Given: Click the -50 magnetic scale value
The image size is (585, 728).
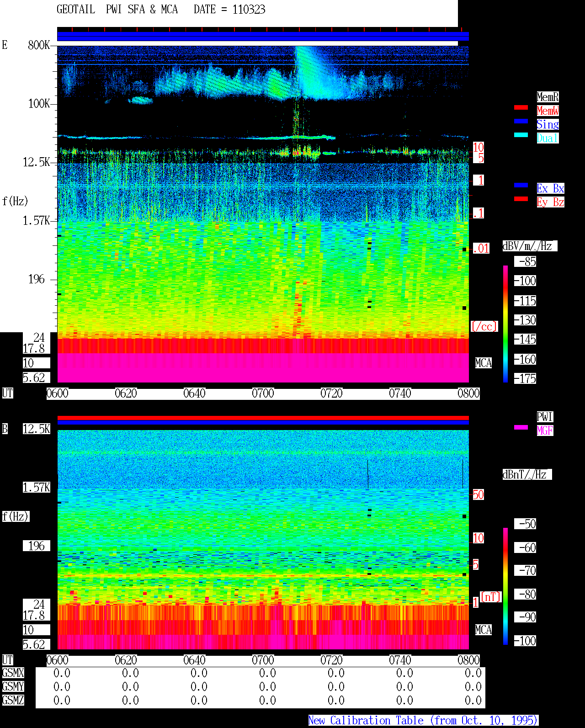Looking at the screenshot, I should (x=526, y=524).
